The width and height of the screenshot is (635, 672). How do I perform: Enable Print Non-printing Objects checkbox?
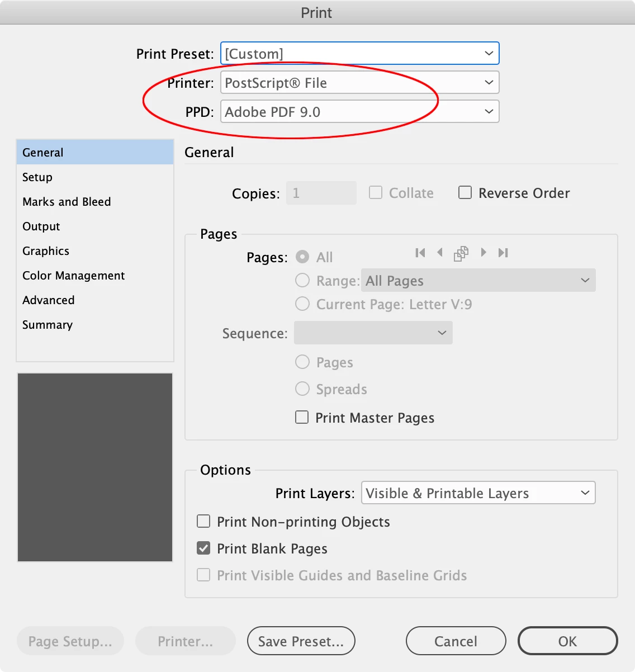pyautogui.click(x=203, y=522)
